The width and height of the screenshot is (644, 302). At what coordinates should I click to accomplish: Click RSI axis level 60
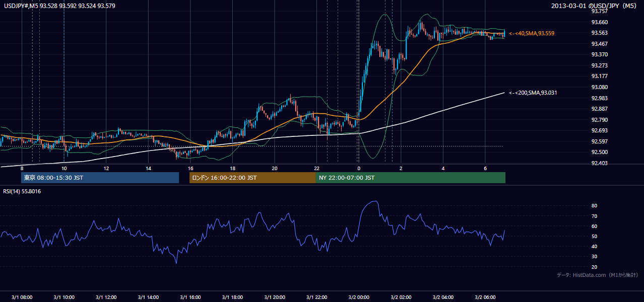(594, 226)
